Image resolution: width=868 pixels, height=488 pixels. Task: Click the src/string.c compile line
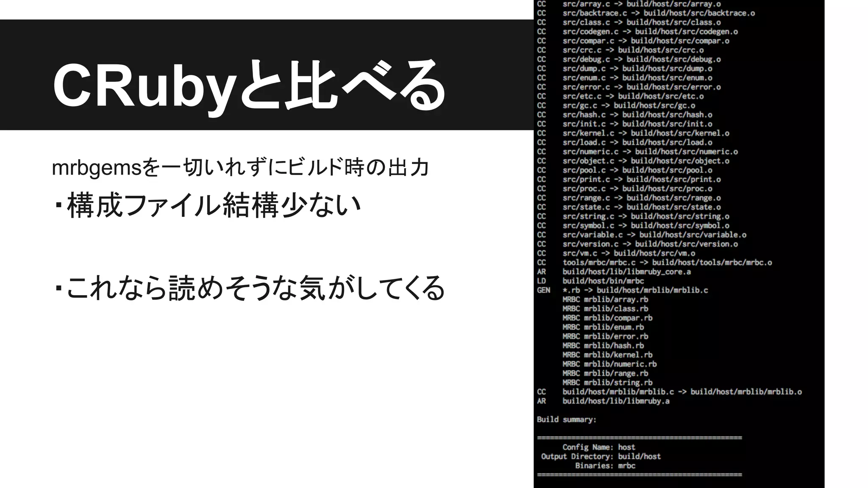[633, 216]
